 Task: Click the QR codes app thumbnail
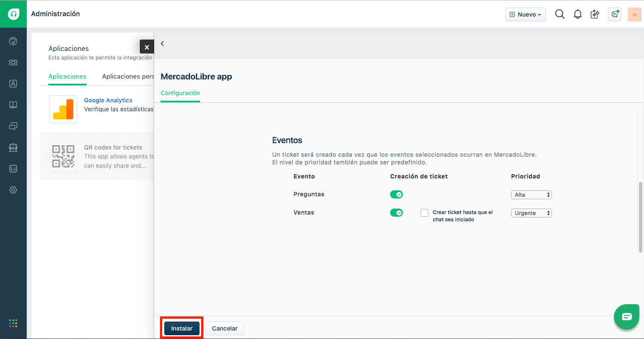(x=63, y=156)
